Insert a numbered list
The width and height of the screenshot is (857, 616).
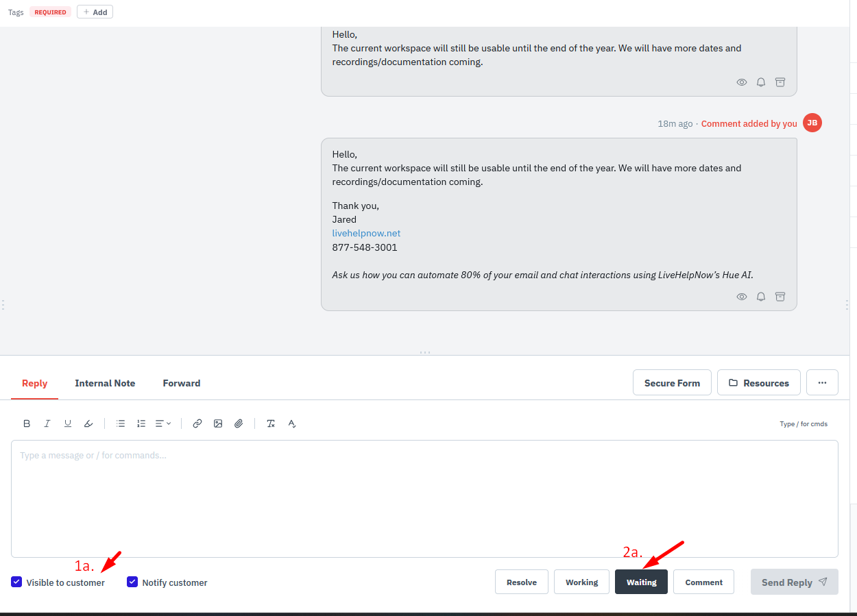click(141, 423)
